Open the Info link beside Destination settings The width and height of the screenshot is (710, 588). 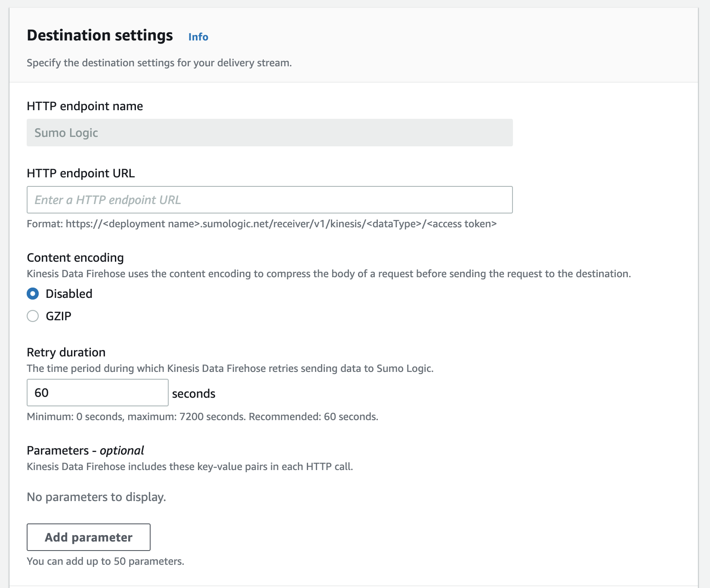(198, 37)
